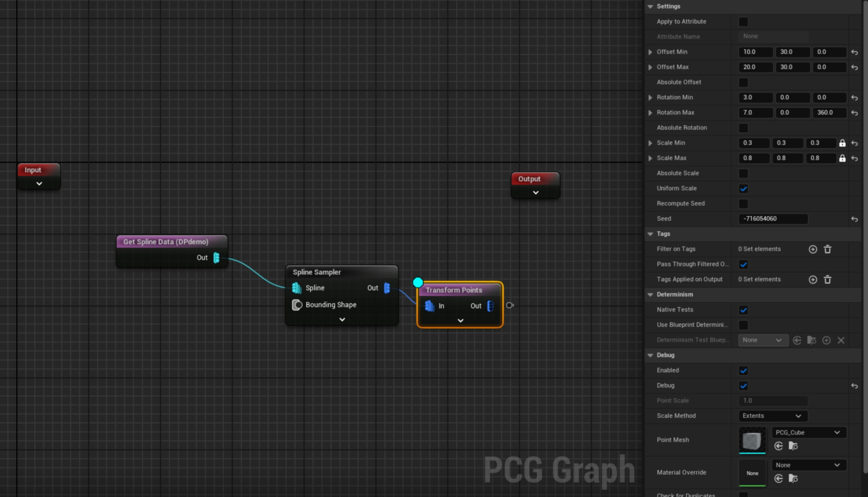
Task: Click the Point Mesh cube thumbnail
Action: [752, 440]
